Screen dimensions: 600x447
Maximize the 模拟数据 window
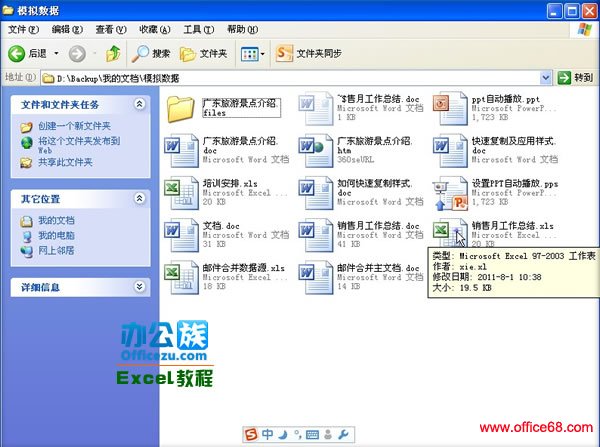click(572, 11)
